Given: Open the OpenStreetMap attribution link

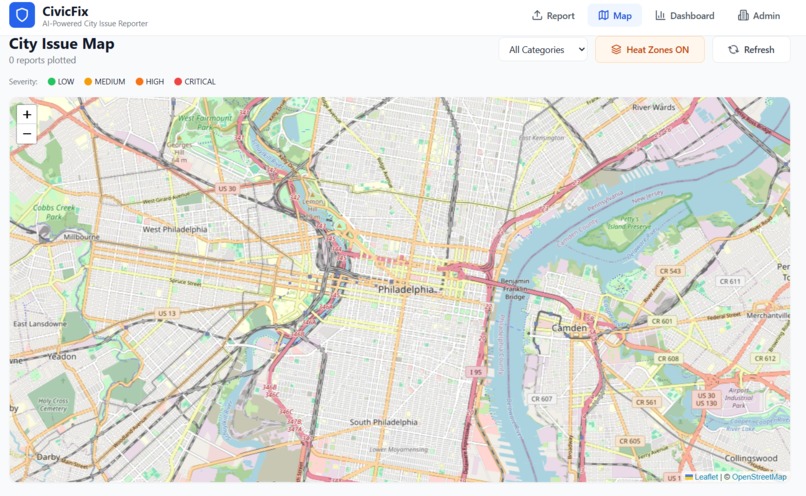Looking at the screenshot, I should point(759,477).
